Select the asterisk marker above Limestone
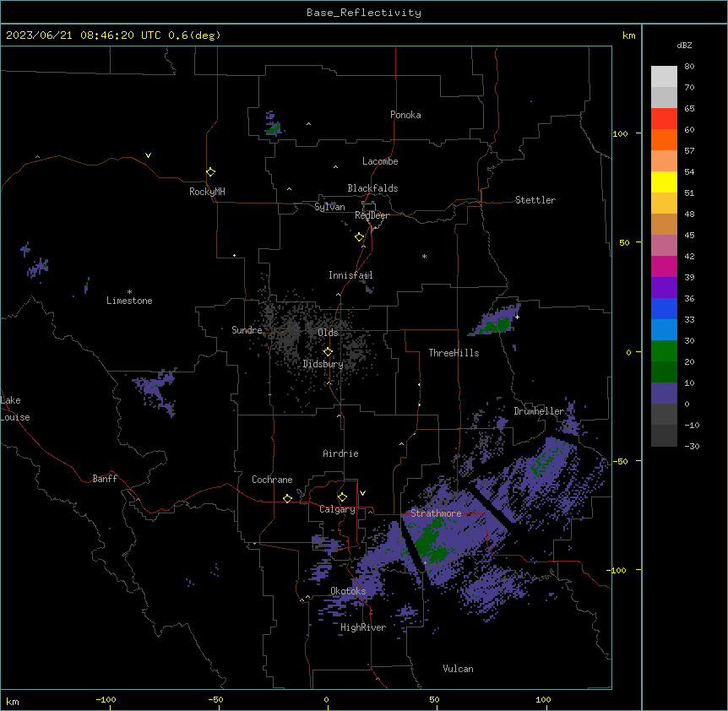 click(x=129, y=292)
